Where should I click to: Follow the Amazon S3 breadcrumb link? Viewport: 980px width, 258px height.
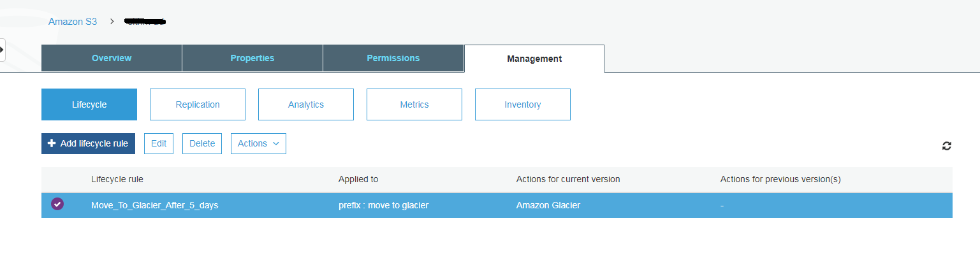73,21
